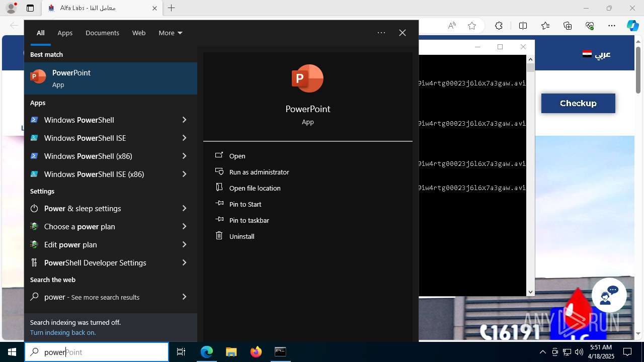Open the notification center icon

(627, 352)
